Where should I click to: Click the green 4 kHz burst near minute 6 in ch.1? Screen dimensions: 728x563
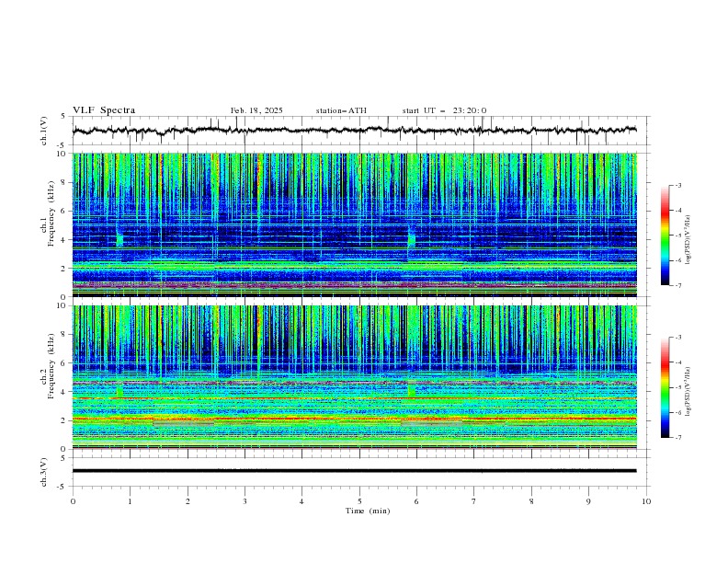click(412, 238)
